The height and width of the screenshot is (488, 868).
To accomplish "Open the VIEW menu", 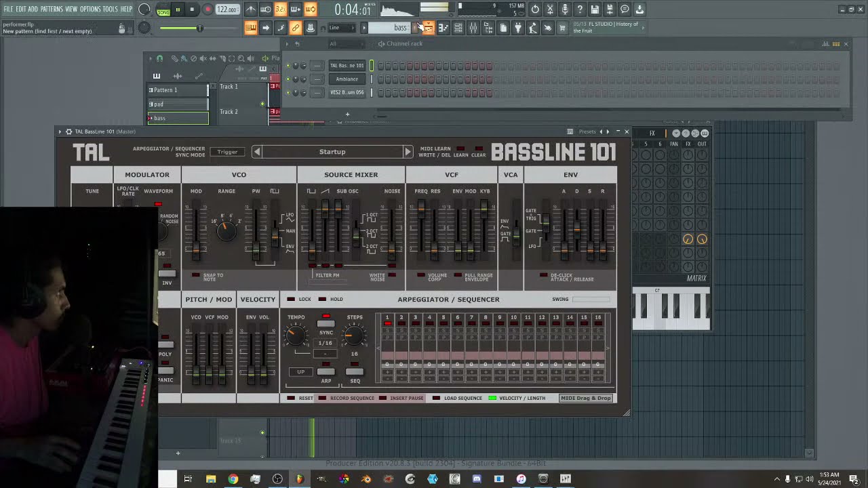I will coord(71,9).
